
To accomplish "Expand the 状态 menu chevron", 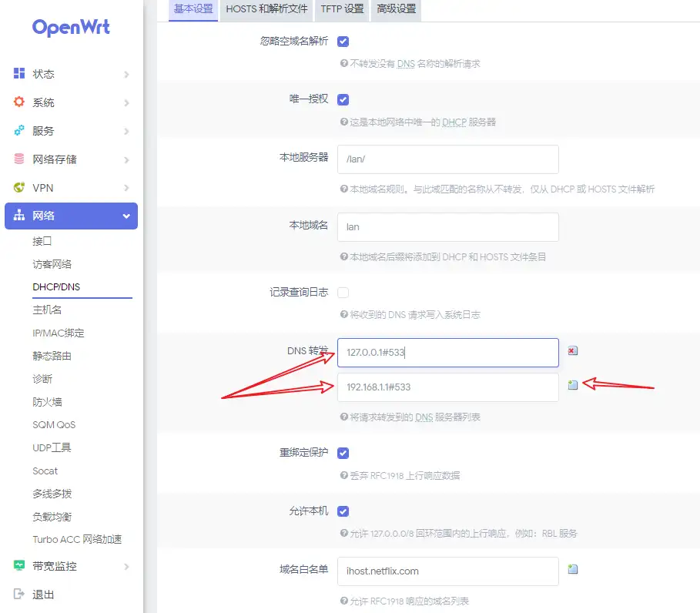I will (127, 74).
